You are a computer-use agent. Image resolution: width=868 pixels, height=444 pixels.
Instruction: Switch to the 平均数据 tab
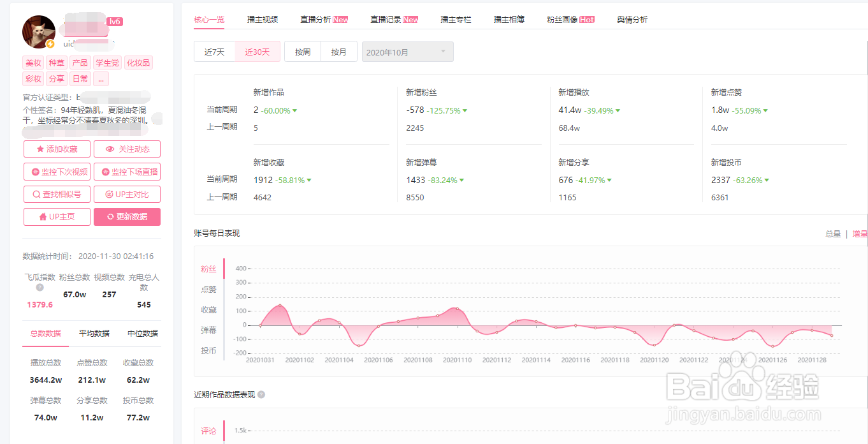(x=94, y=334)
